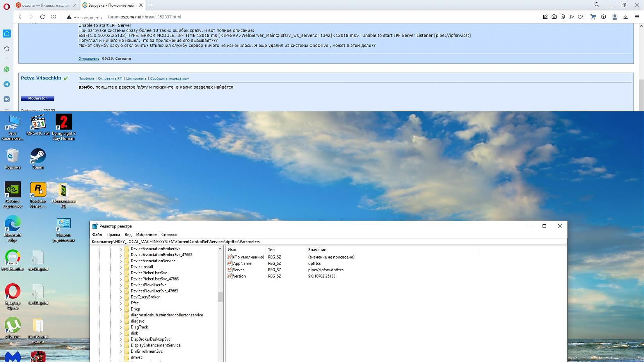The height and width of the screenshot is (362, 644).
Task: Open VK messenger in the sidebar
Action: click(7, 99)
